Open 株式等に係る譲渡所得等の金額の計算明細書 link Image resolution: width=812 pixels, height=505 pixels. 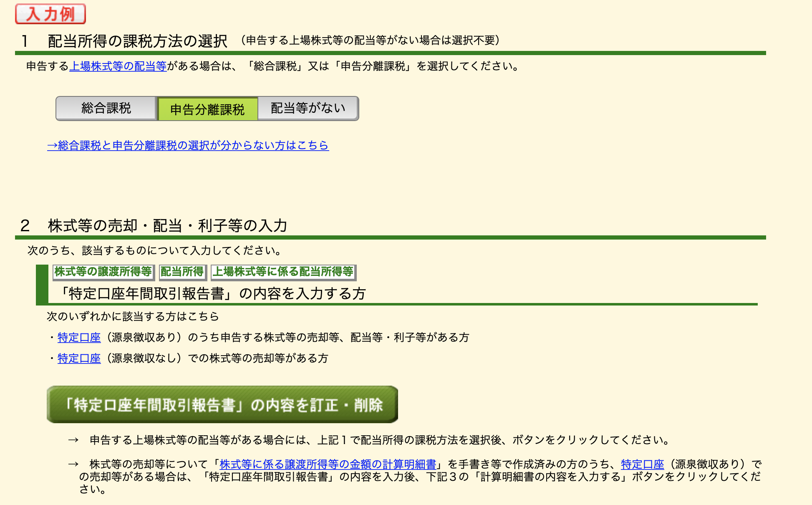pos(328,464)
